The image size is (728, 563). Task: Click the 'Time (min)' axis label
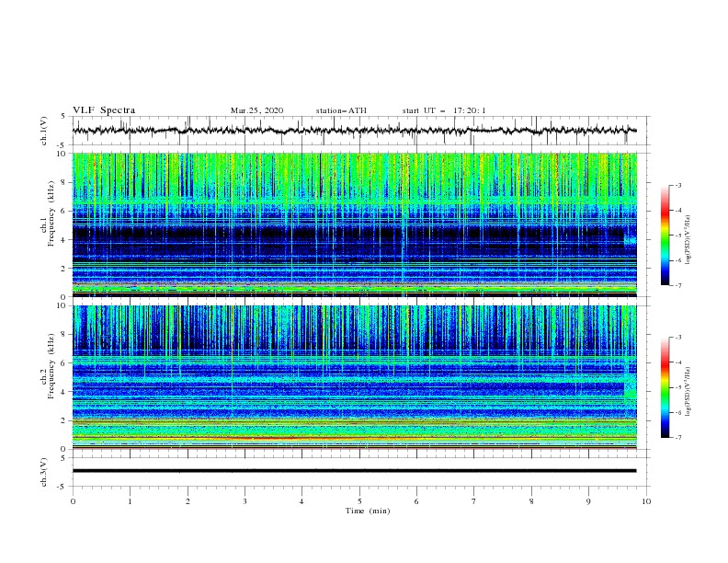point(368,511)
